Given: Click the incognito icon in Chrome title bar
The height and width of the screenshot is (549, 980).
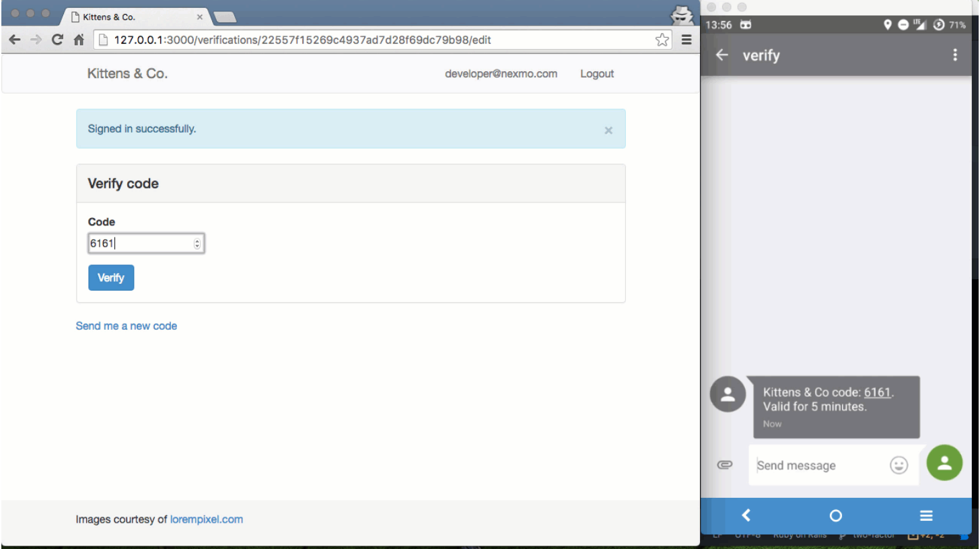Looking at the screenshot, I should pos(682,15).
